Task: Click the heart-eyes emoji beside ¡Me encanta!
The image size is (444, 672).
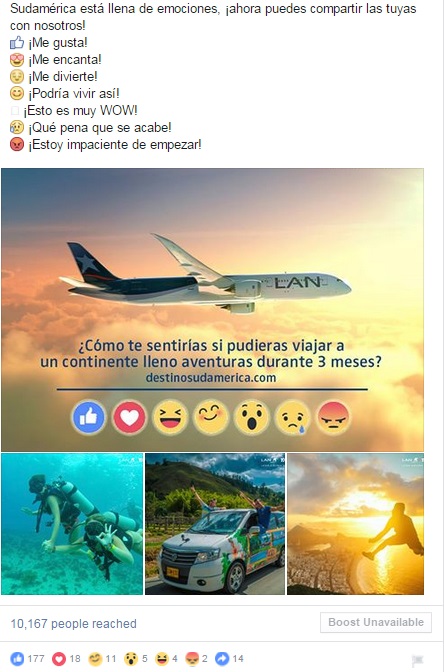Action: [x=17, y=60]
